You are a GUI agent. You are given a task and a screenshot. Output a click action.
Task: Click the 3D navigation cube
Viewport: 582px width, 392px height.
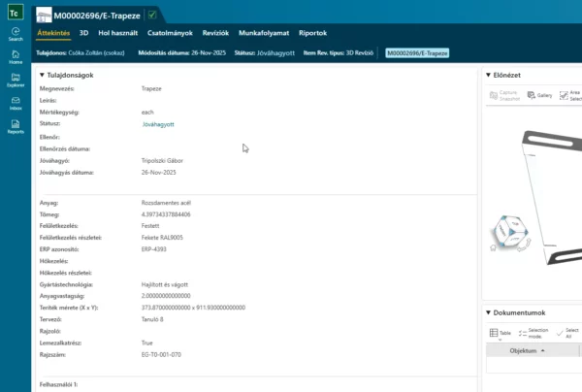pos(511,232)
